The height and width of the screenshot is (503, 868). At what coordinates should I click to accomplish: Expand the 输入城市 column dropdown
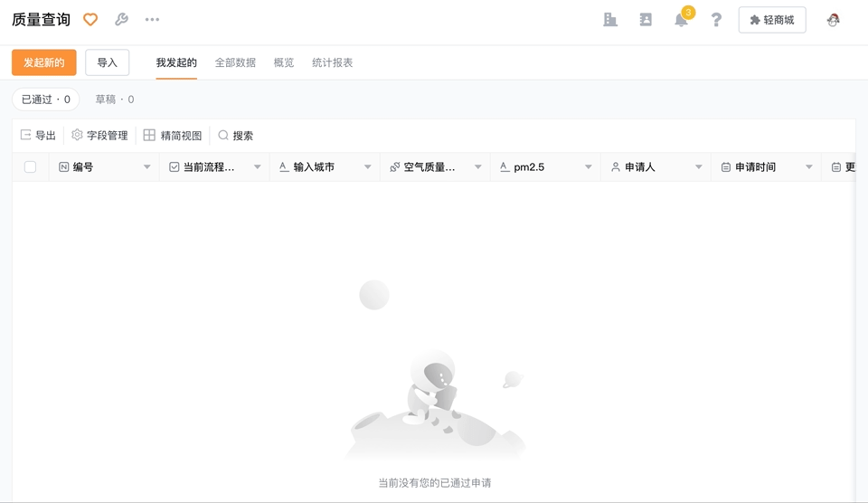click(368, 166)
